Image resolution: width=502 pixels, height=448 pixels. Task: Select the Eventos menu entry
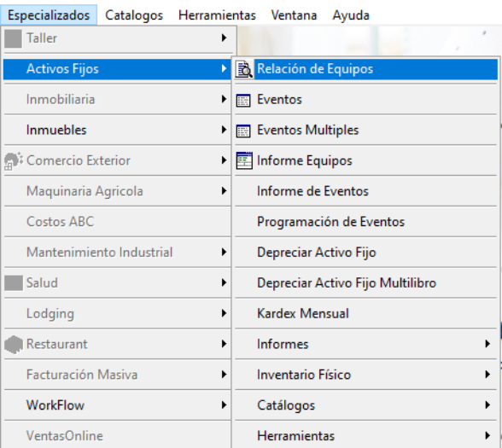point(366,100)
